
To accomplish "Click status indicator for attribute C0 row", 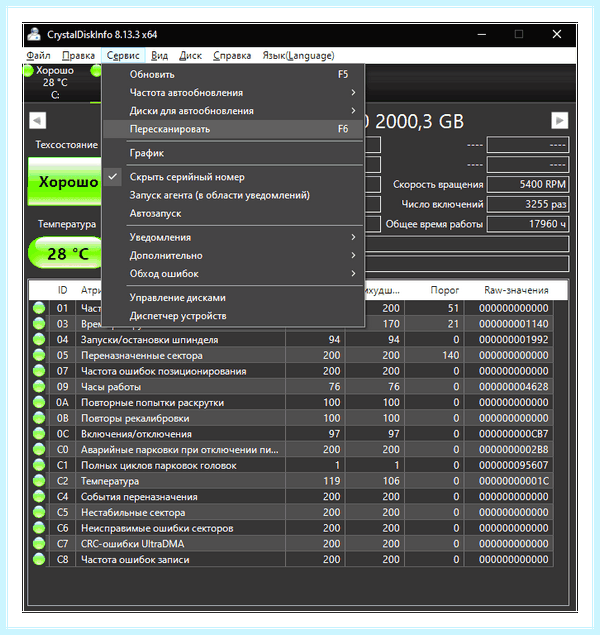I will [x=39, y=450].
